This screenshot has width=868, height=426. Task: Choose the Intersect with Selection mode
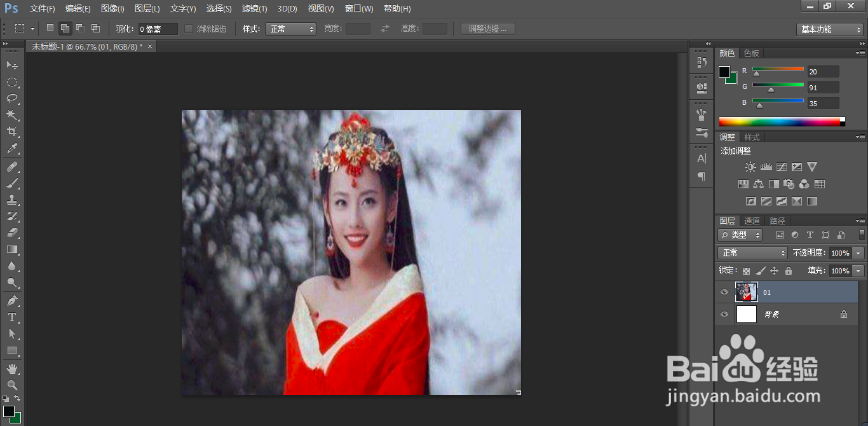point(95,28)
